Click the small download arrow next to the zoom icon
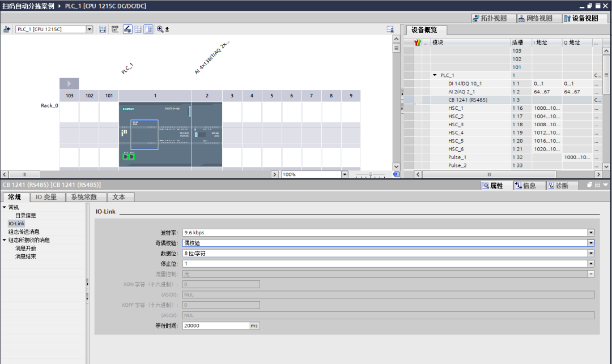This screenshot has width=612, height=364. [x=167, y=29]
